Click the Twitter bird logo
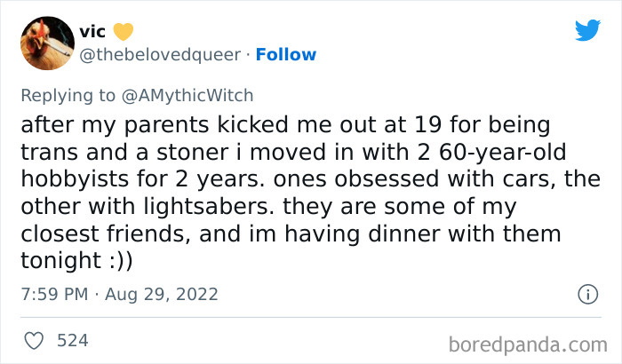This screenshot has height=364, width=622. pyautogui.click(x=587, y=31)
